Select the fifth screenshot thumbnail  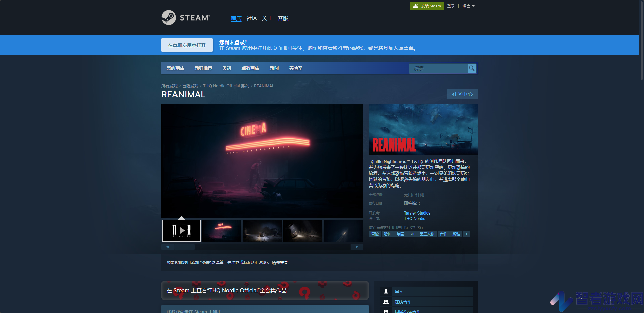343,231
